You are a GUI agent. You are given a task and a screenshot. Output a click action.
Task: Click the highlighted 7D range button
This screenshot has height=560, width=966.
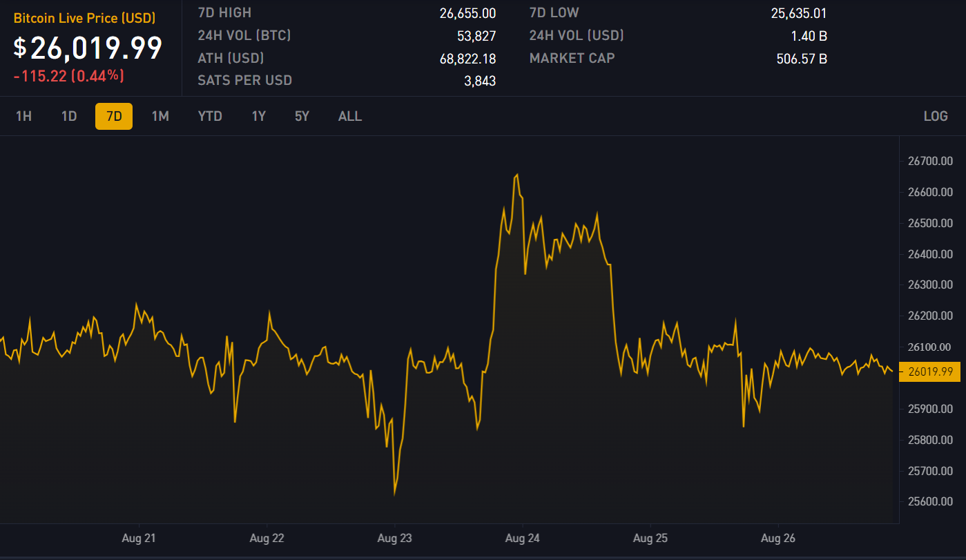pyautogui.click(x=114, y=116)
